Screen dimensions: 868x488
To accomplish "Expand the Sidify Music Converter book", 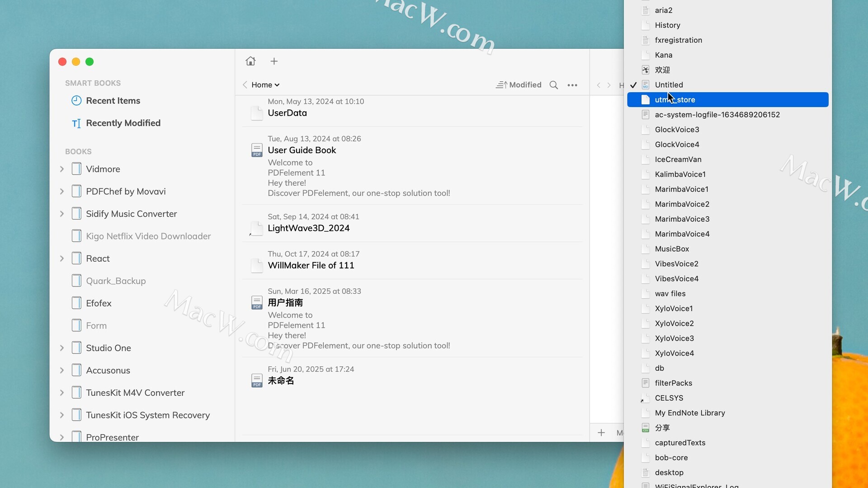I will click(x=62, y=214).
